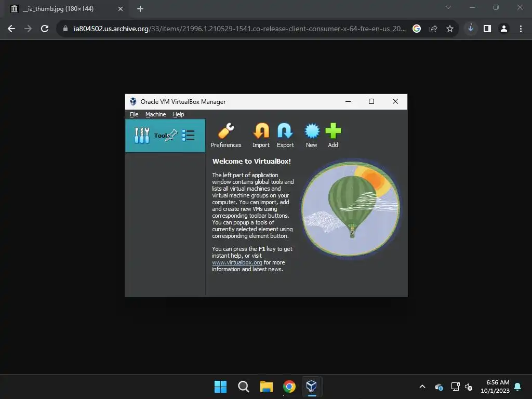Minimize the Oracle VM VirtualBox Manager window
Screen dimensions: 532x399
[348, 101]
